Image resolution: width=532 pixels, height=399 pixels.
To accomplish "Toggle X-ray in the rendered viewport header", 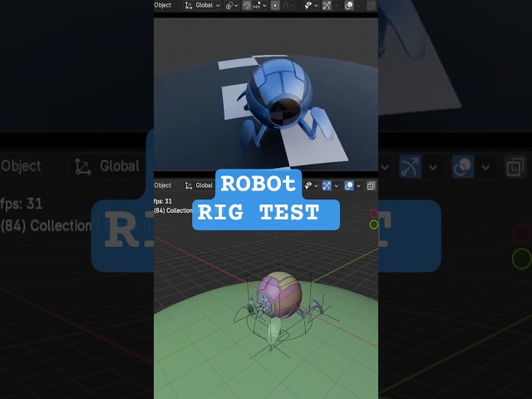I will [x=372, y=6].
